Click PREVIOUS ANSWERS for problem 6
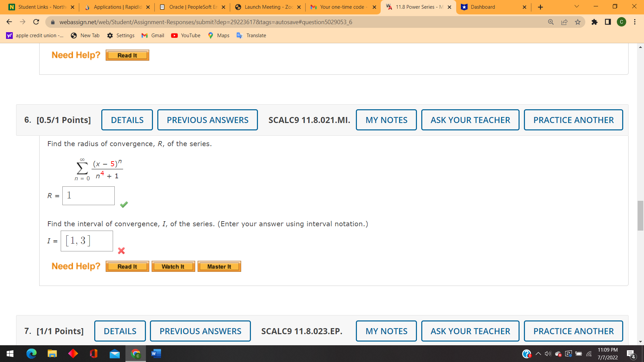This screenshot has height=362, width=644. click(207, 120)
